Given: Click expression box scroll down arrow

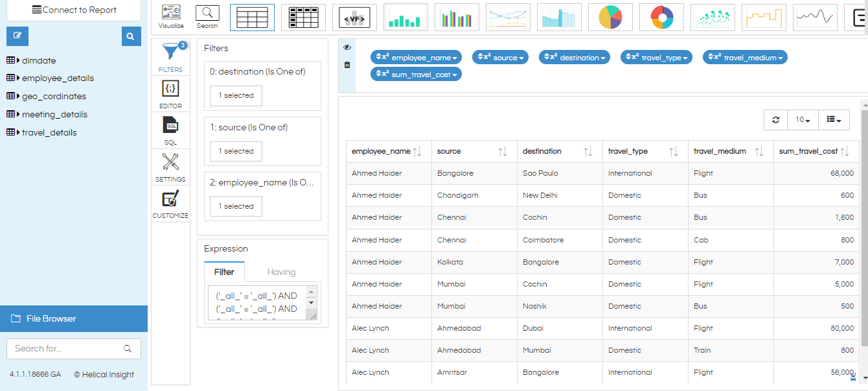Looking at the screenshot, I should point(311,303).
